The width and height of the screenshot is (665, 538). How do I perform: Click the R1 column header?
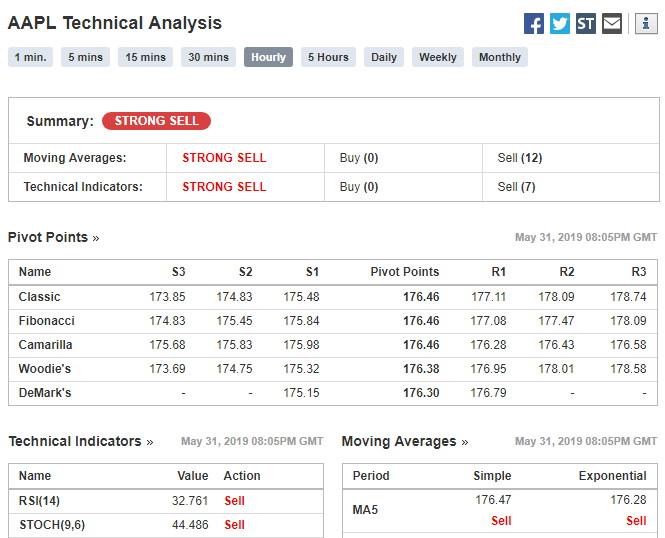click(x=499, y=272)
